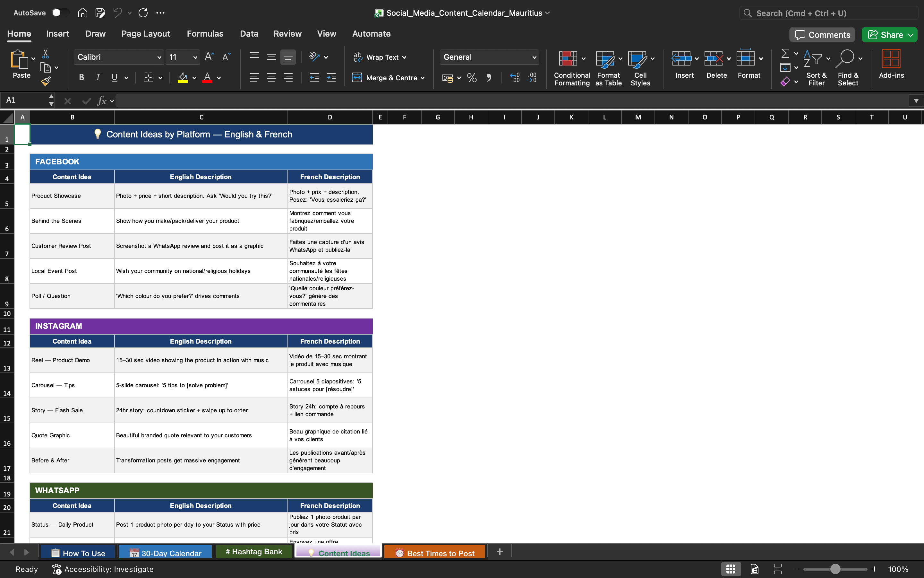Open the Formulas ribbon tab
Viewport: 924px width, 578px height.
(205, 34)
